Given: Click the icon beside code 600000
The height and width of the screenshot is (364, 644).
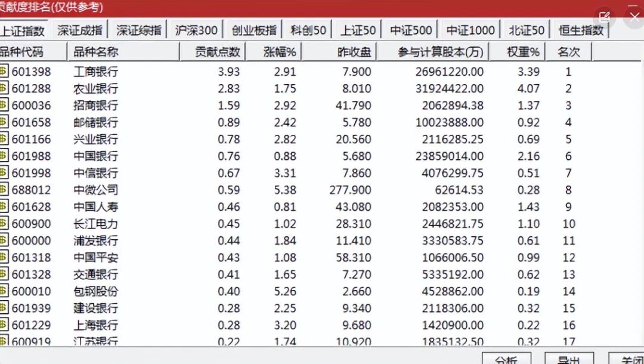Looking at the screenshot, I should 4,239.
